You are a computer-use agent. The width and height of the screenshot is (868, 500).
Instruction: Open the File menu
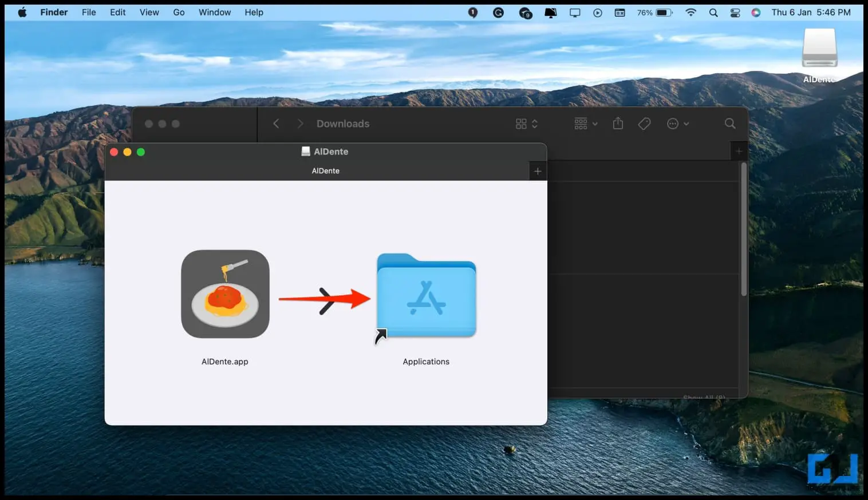89,12
